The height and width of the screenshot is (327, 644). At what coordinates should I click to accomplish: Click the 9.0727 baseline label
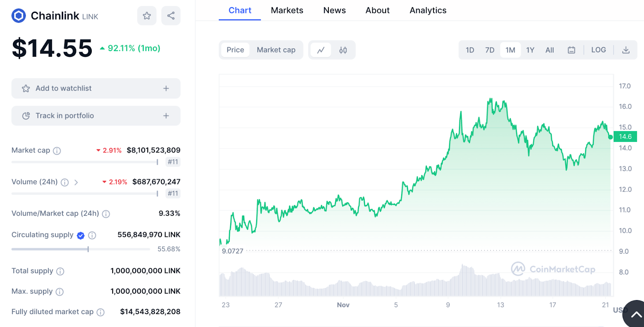[x=233, y=251]
